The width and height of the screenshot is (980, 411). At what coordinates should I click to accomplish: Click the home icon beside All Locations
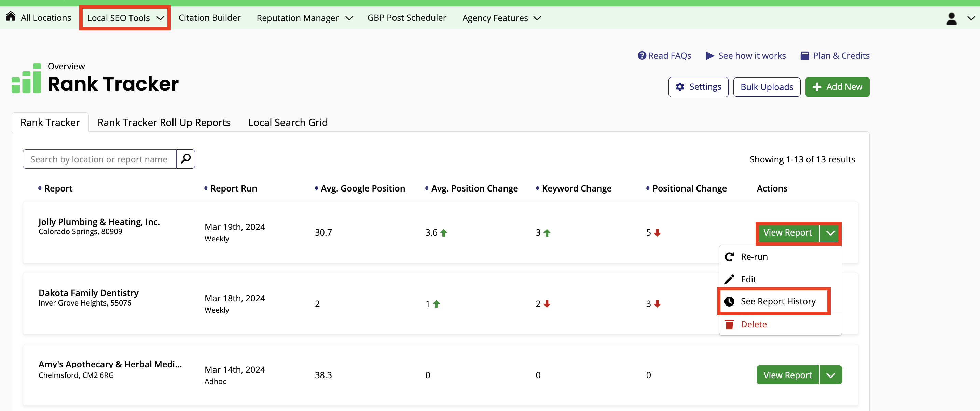pos(11,16)
